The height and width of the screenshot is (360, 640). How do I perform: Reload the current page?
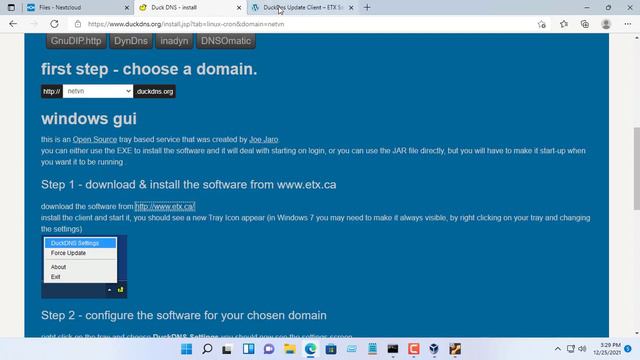click(54, 24)
